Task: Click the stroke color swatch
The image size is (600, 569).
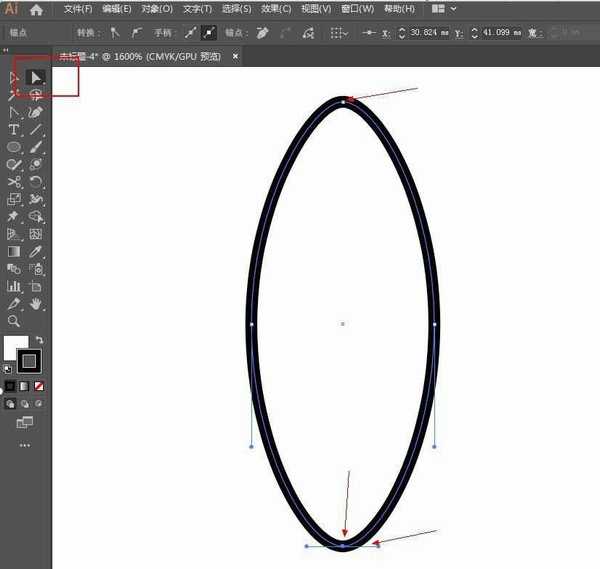Action: coord(29,360)
